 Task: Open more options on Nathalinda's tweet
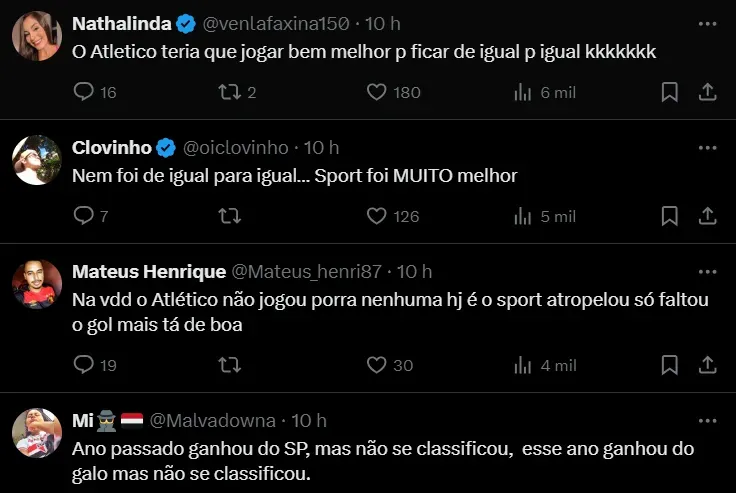[706, 23]
